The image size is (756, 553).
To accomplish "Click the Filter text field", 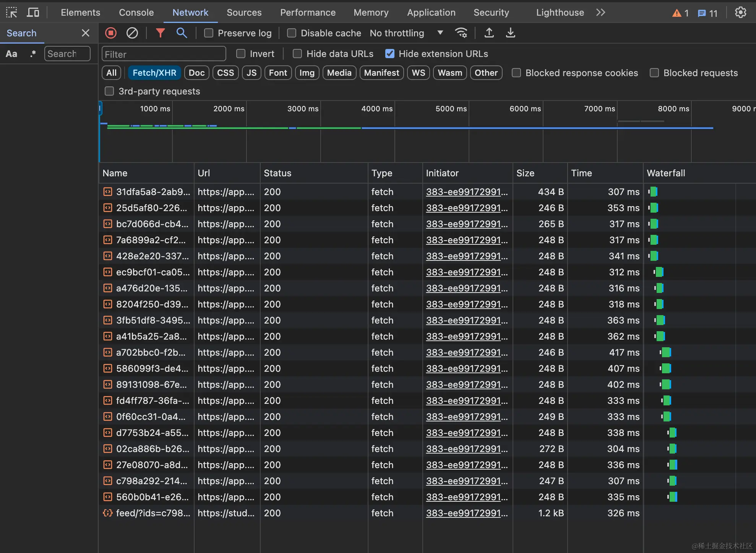I will coord(164,54).
